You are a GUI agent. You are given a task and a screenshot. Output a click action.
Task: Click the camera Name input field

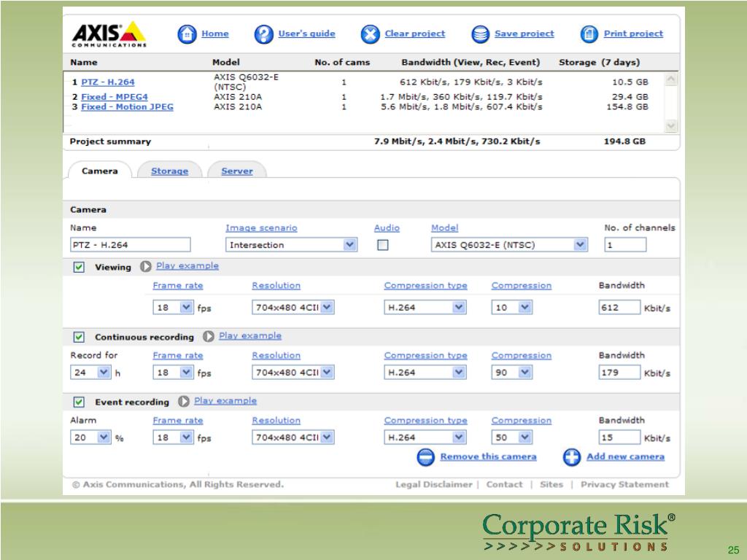point(130,245)
